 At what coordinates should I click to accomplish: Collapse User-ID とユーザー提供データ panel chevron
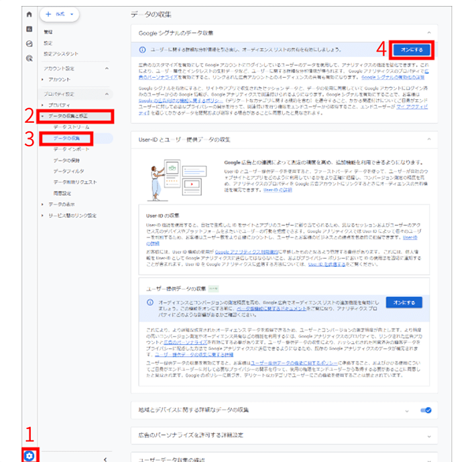429,139
